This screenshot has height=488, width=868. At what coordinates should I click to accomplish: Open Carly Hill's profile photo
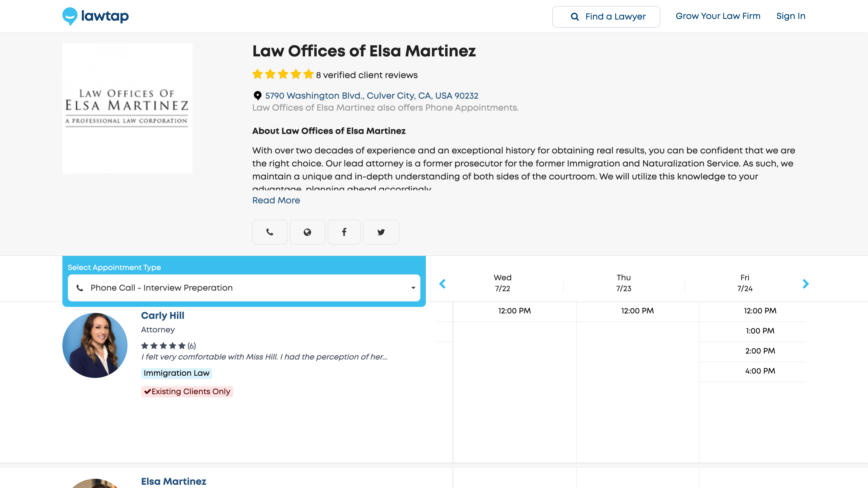pyautogui.click(x=95, y=345)
